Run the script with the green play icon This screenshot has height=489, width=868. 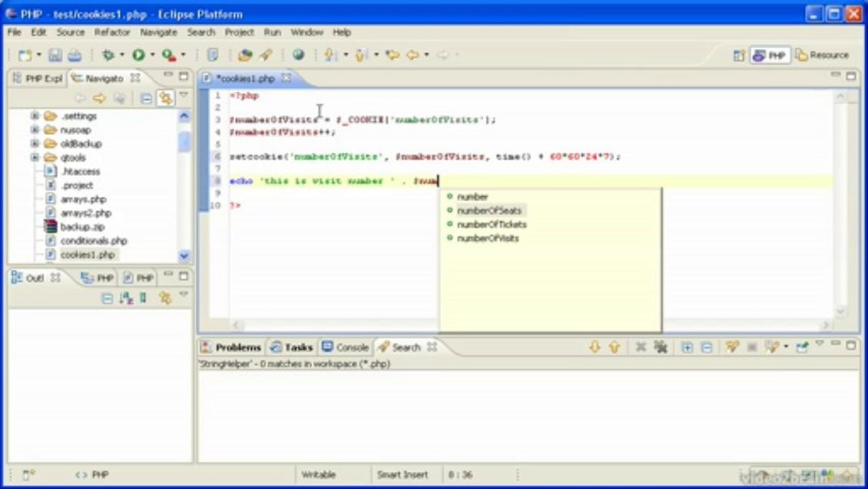138,55
